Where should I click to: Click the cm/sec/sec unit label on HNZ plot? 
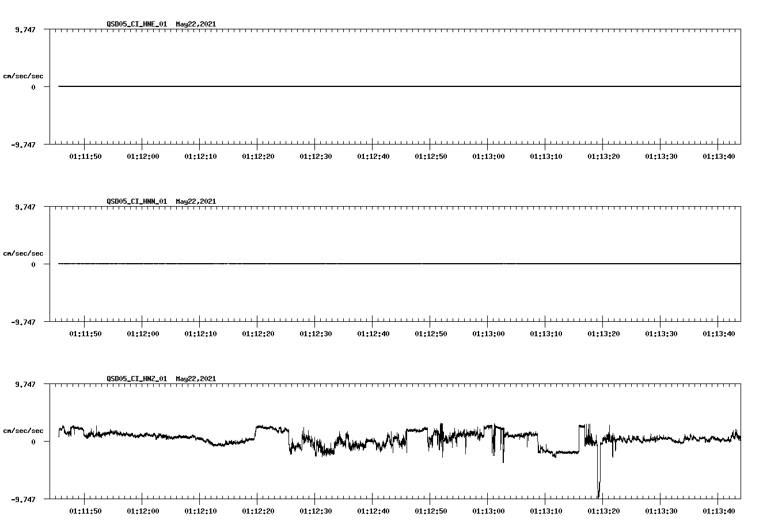(24, 430)
